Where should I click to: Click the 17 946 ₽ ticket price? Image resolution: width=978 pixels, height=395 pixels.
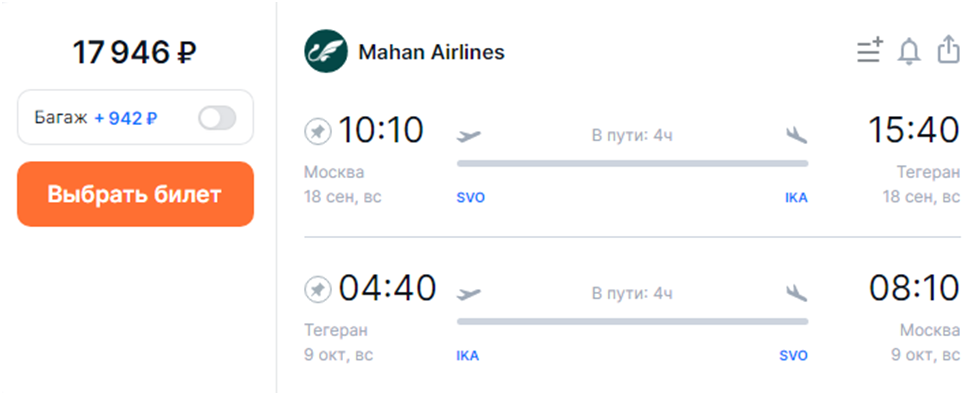[135, 52]
